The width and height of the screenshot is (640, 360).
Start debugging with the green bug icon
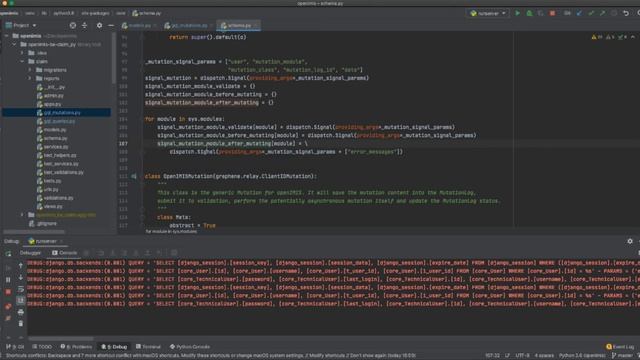(529, 13)
